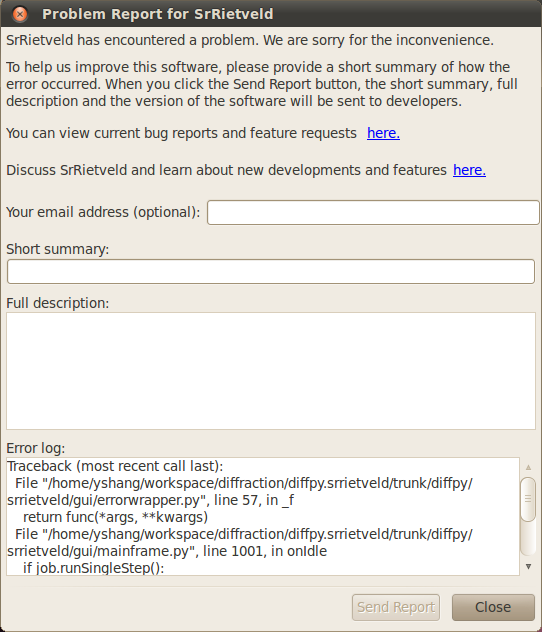Dismiss dialog with the Close button

(x=493, y=607)
